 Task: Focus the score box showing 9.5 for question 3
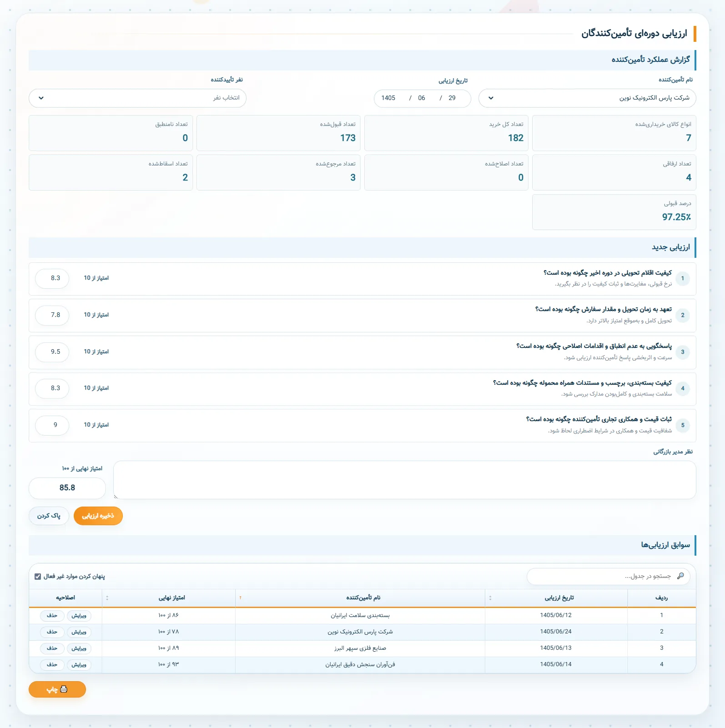point(52,352)
